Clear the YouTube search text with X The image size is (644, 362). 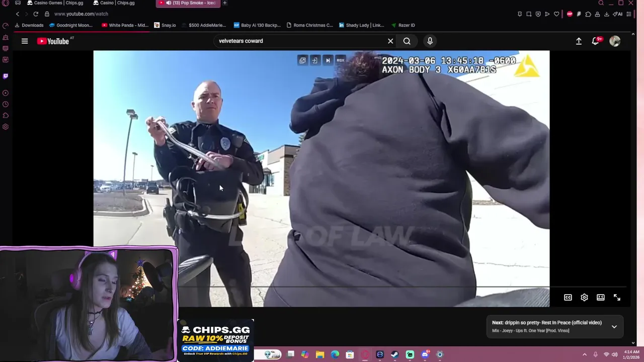[x=390, y=41]
